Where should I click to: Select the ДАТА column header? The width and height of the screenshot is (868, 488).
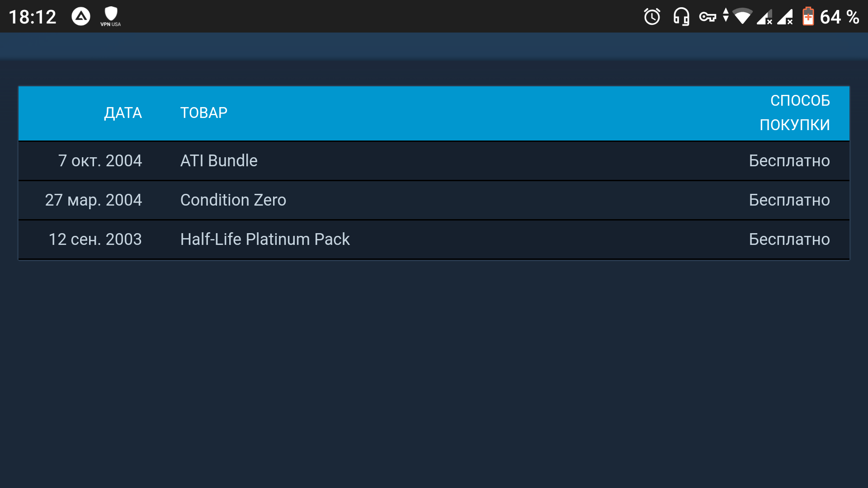click(123, 113)
